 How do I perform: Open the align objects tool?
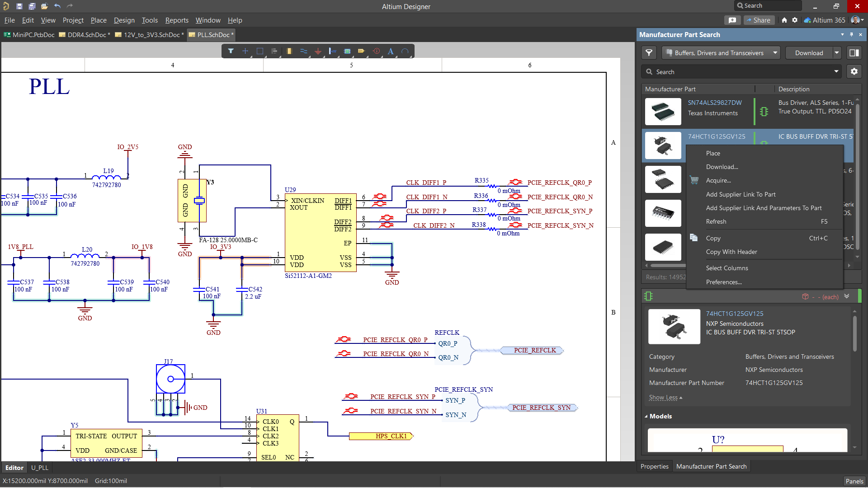tap(274, 51)
